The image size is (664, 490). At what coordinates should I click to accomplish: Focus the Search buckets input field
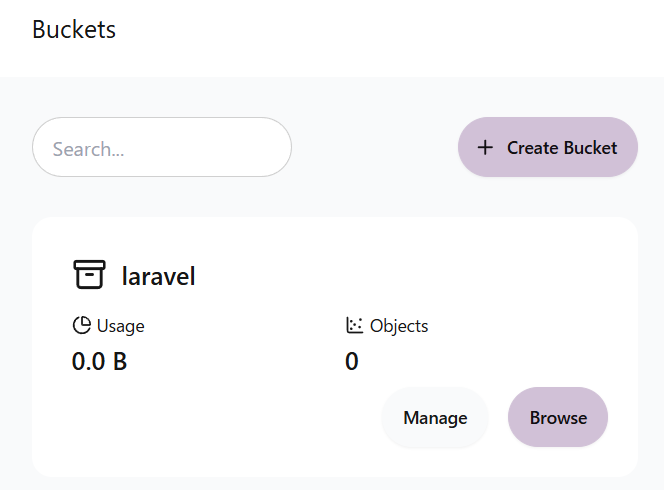click(x=162, y=148)
